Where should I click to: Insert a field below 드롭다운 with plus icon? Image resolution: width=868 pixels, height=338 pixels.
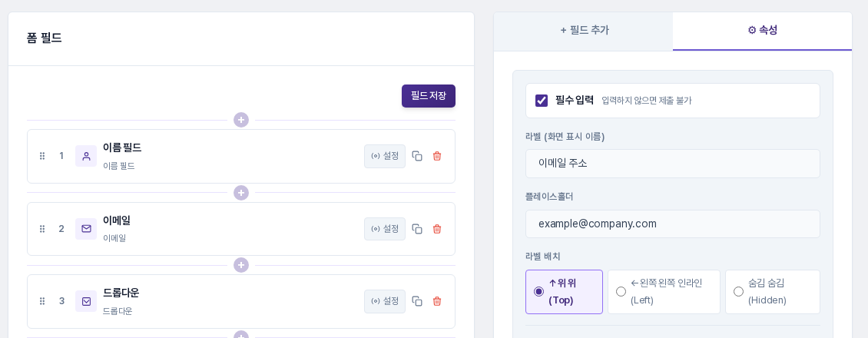[240, 335]
